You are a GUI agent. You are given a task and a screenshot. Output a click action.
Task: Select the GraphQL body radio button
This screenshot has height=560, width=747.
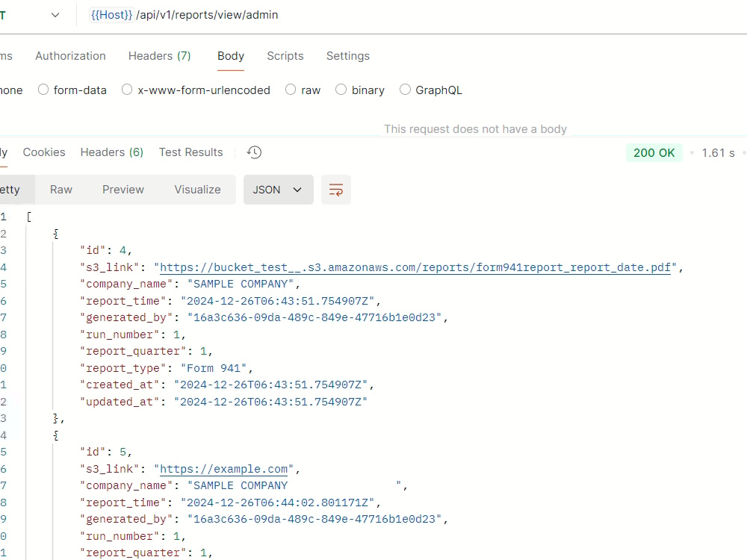[x=405, y=90]
